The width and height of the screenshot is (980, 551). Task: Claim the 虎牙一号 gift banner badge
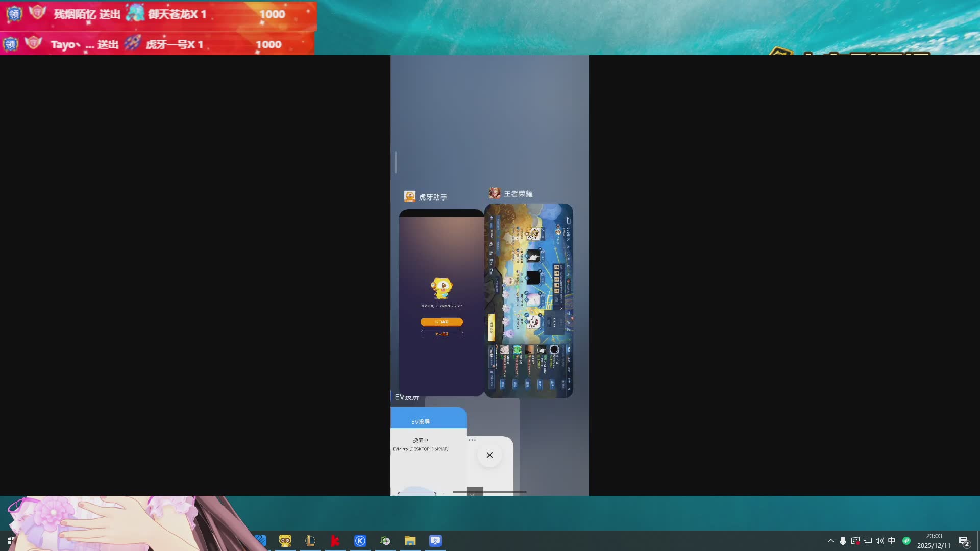point(10,44)
